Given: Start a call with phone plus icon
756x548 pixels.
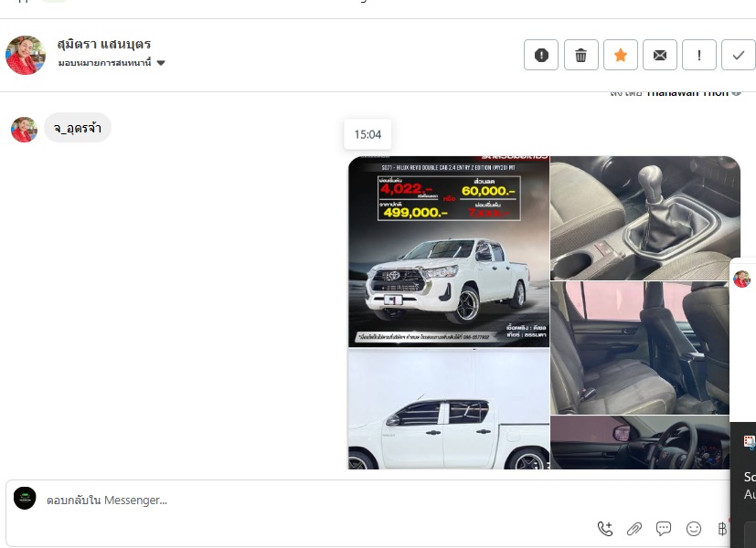Looking at the screenshot, I should click(605, 529).
